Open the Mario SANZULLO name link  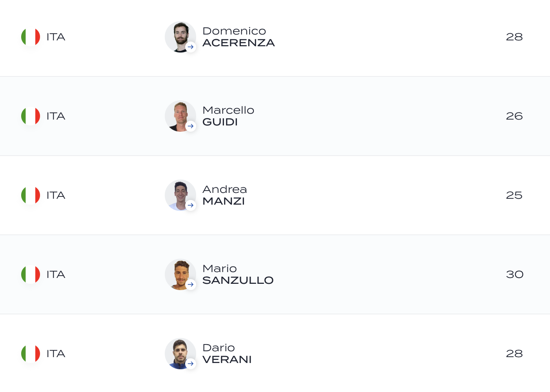pos(238,274)
